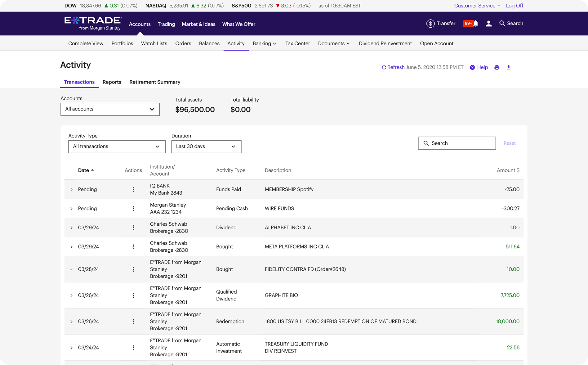Go to Watch Lists page
Image resolution: width=588 pixels, height=365 pixels.
(x=154, y=43)
